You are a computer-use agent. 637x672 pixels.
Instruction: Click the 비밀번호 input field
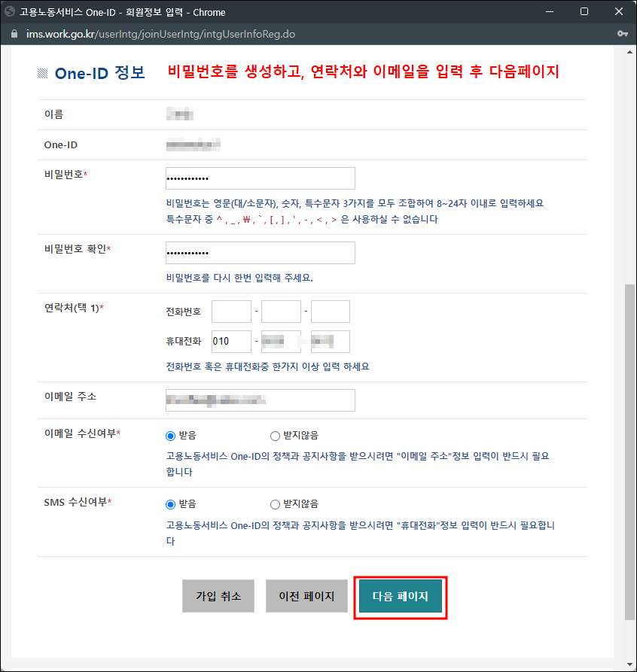tap(260, 178)
